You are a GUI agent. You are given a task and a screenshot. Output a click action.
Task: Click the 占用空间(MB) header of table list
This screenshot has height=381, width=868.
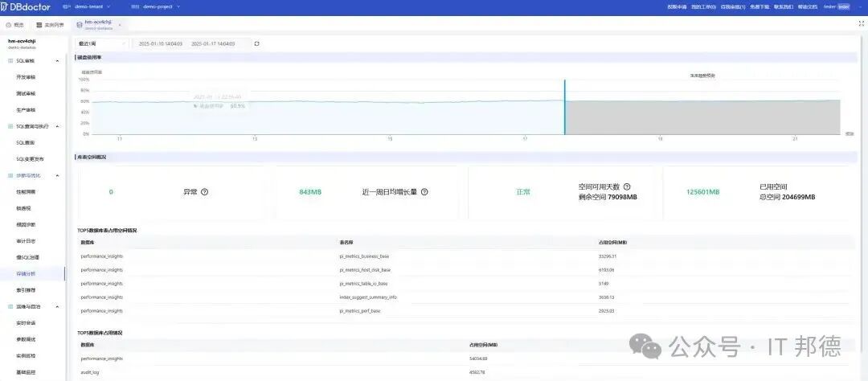612,243
